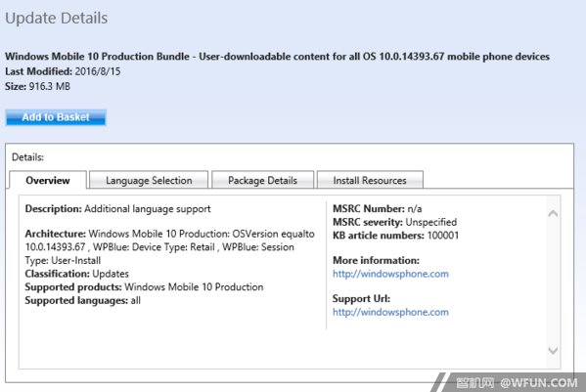This screenshot has width=586, height=392.
Task: Open the More information windowsphone.com link
Action: [390, 274]
